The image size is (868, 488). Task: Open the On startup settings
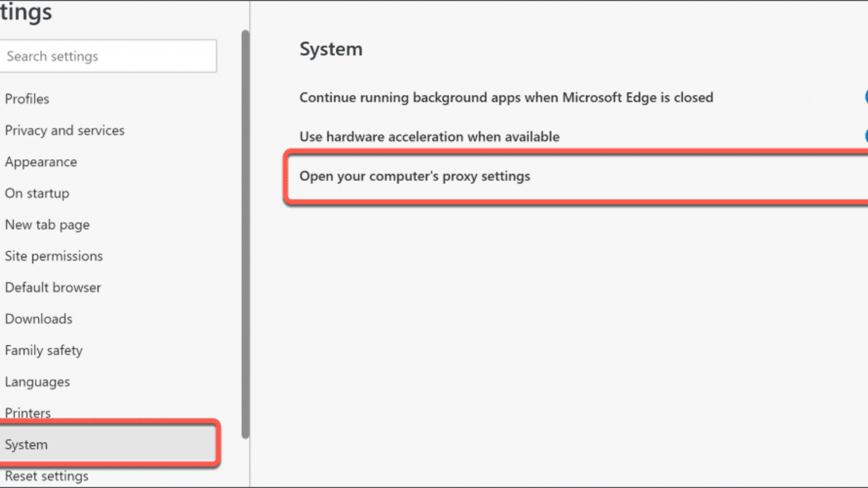37,193
